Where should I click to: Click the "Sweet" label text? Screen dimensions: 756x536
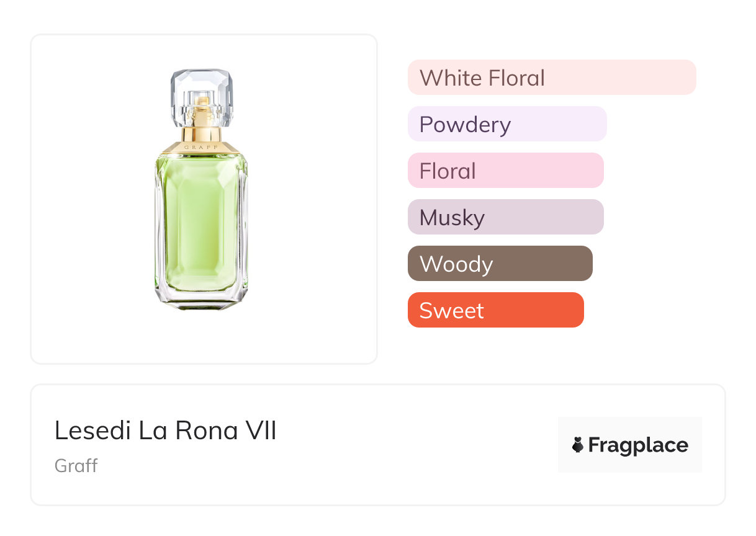[x=451, y=310]
